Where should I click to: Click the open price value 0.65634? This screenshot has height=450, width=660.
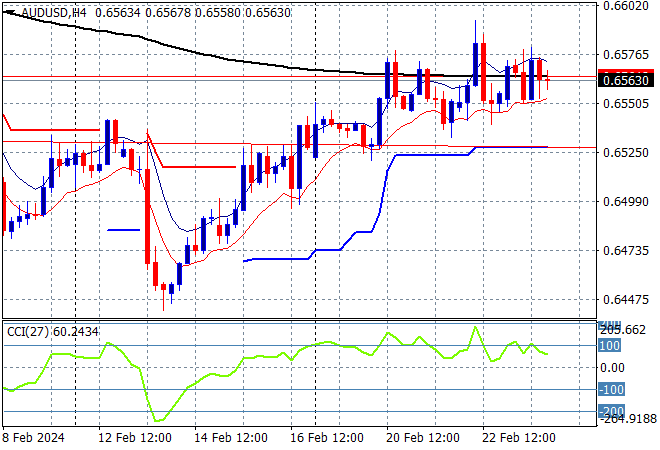pos(118,13)
